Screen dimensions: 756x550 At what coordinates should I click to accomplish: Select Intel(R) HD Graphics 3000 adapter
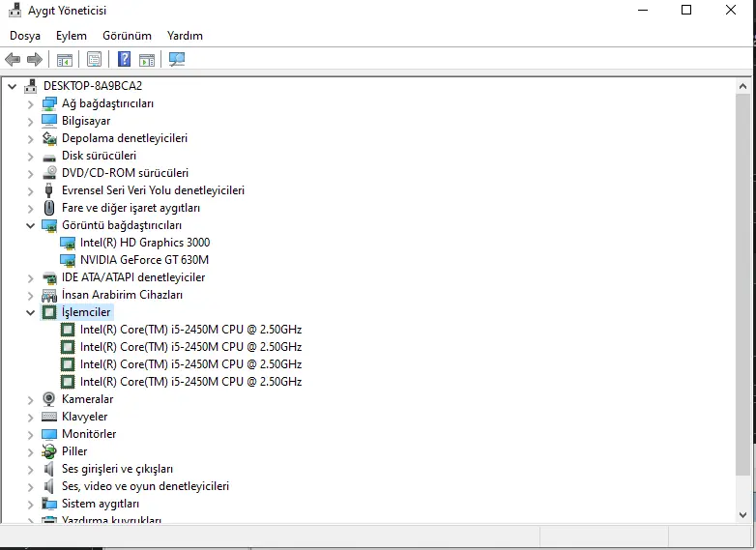145,243
